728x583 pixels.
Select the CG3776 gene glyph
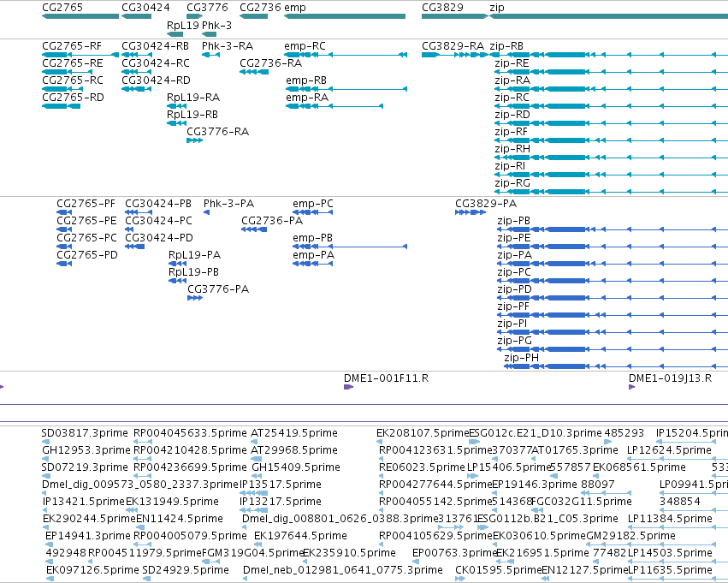point(194,16)
